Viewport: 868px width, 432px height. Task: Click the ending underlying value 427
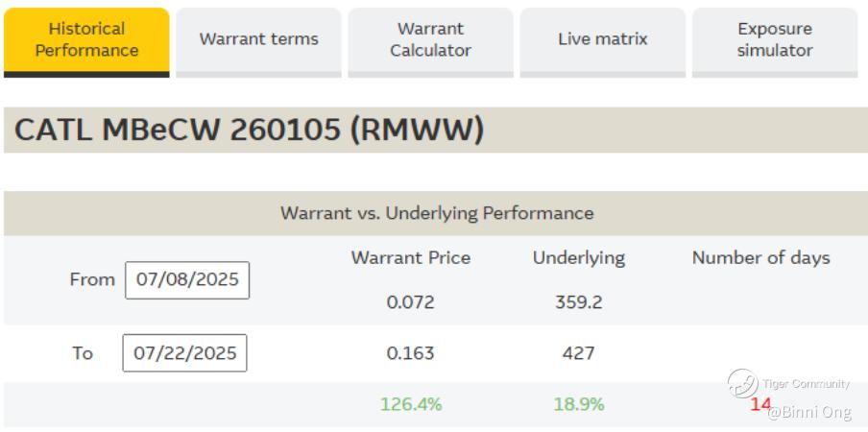pyautogui.click(x=578, y=353)
